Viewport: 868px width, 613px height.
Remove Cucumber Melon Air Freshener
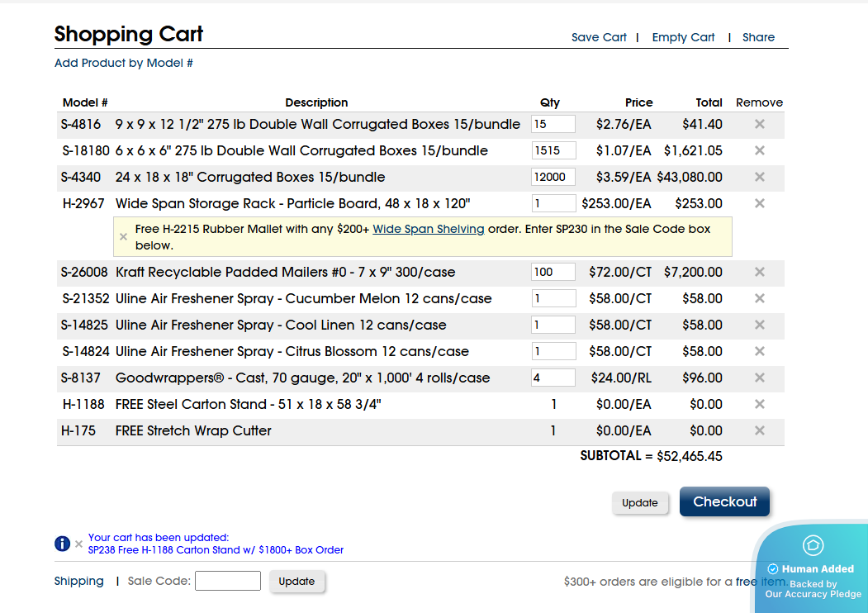pyautogui.click(x=759, y=298)
